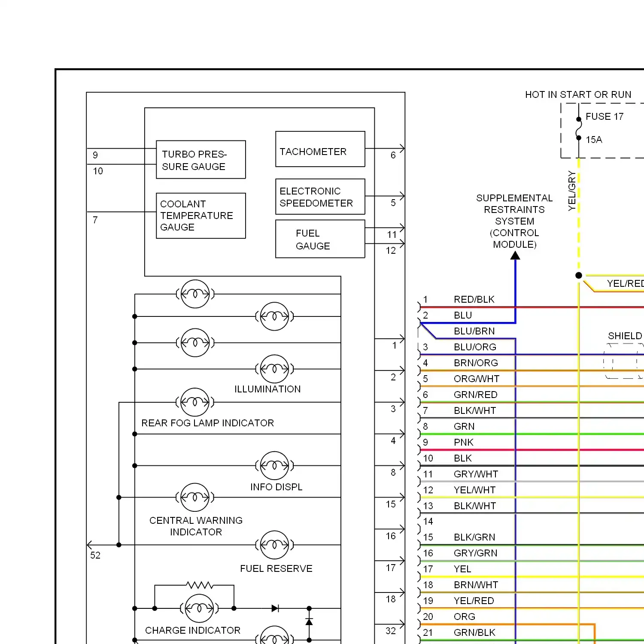Image resolution: width=644 pixels, height=644 pixels.
Task: Click the RED/BLK wire label at pin 1
Action: (x=474, y=299)
